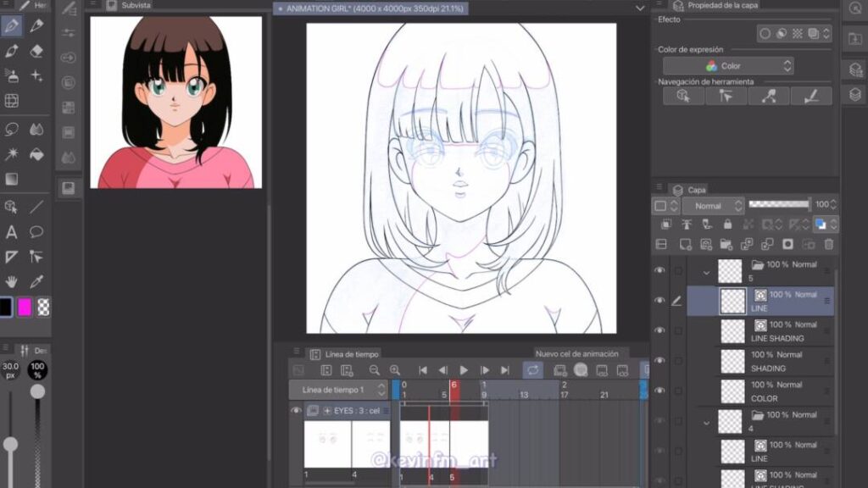The image size is (868, 488).
Task: Select the Balloon tool
Action: pos(36,232)
